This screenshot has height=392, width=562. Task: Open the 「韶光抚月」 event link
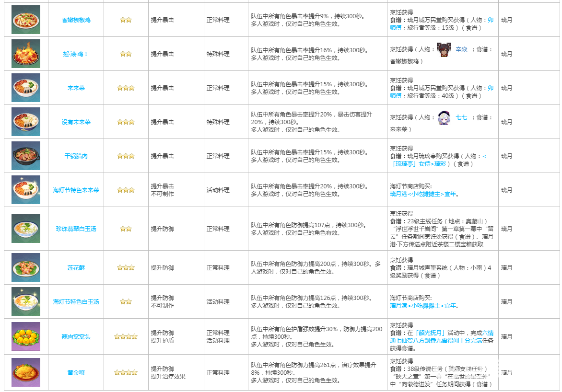[x=430, y=333]
